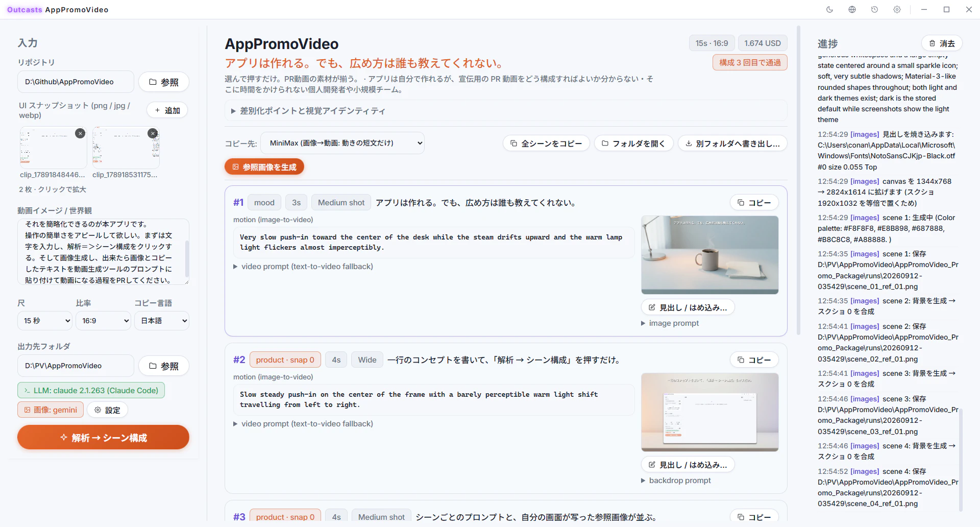Click progress log scrollbar

pos(961,460)
